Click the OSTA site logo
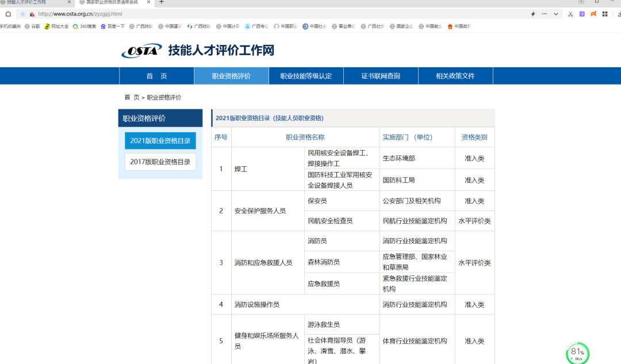 [x=141, y=51]
